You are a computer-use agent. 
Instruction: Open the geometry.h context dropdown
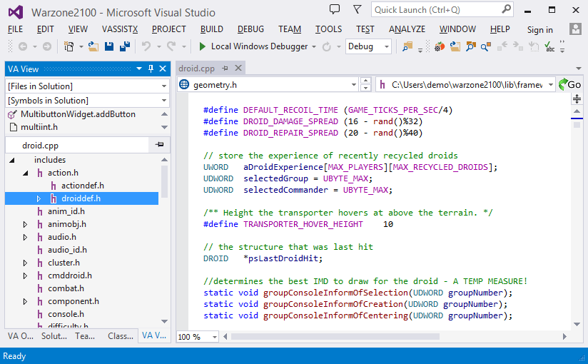354,85
